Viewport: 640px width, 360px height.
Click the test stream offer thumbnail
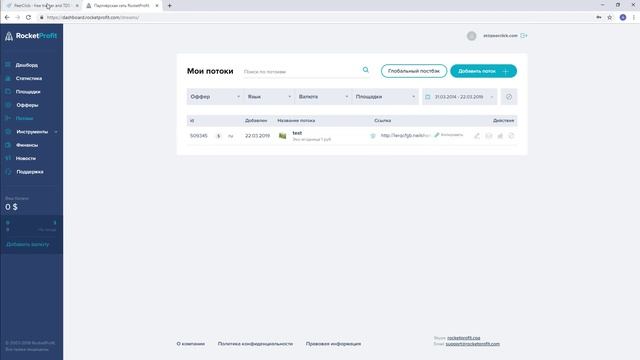(282, 136)
